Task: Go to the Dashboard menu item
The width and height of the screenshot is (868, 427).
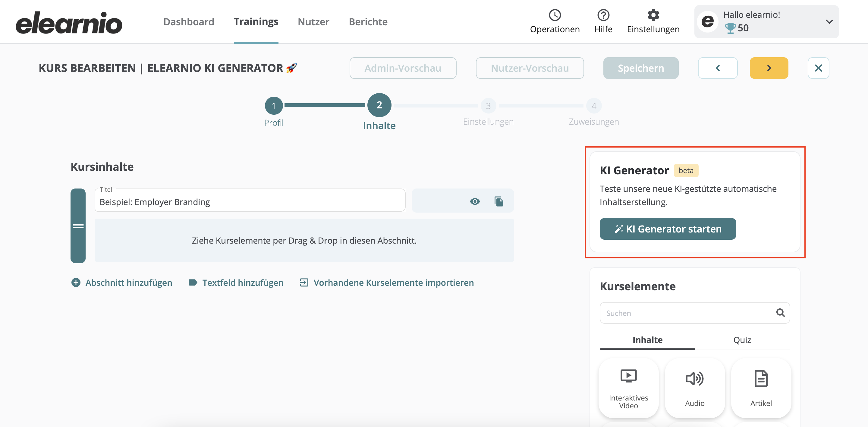Action: click(189, 22)
